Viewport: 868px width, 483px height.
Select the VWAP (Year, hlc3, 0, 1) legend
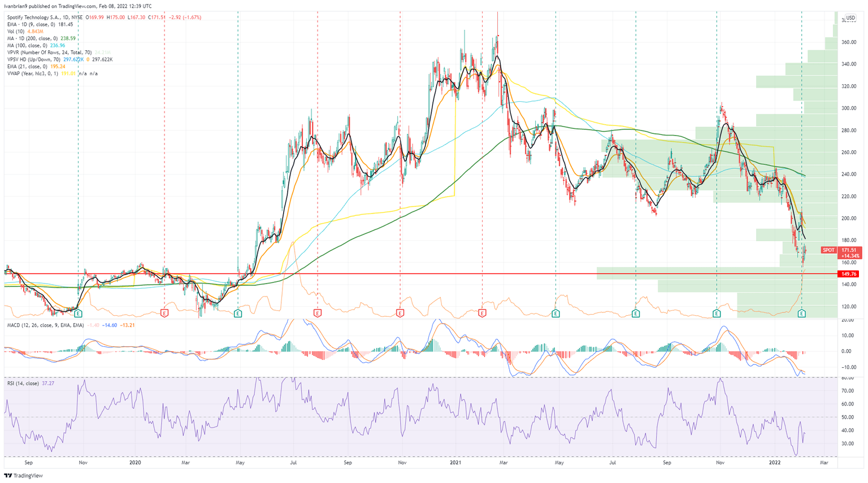click(33, 73)
